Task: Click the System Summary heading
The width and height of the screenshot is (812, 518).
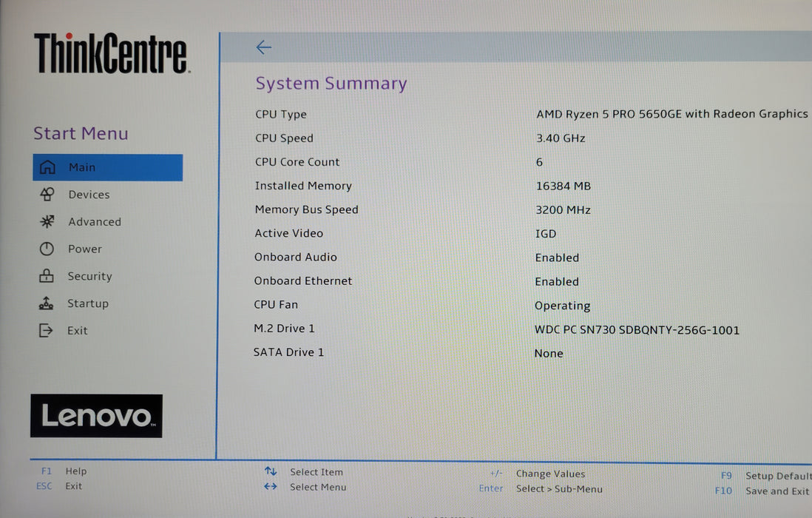Action: point(331,84)
